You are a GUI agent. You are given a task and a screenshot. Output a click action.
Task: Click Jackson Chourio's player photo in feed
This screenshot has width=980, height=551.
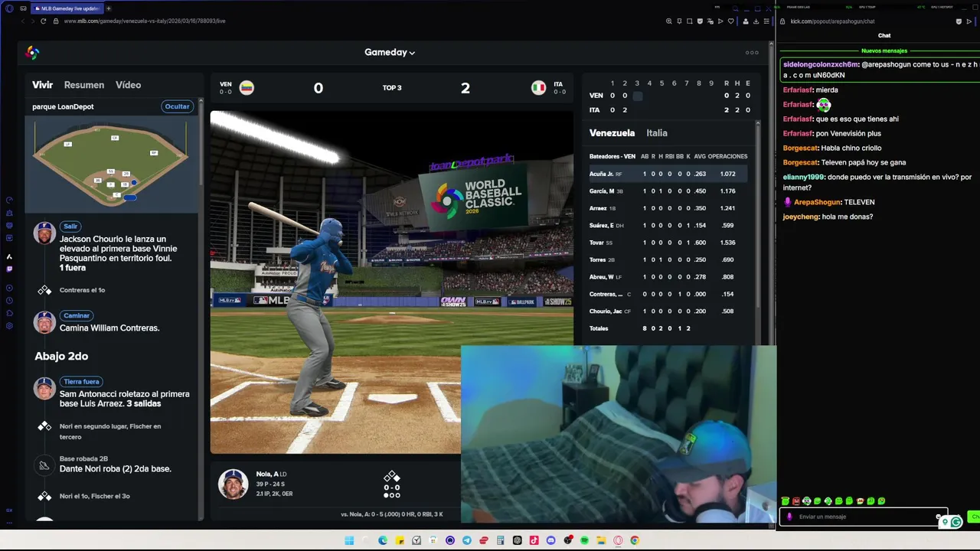click(x=44, y=233)
